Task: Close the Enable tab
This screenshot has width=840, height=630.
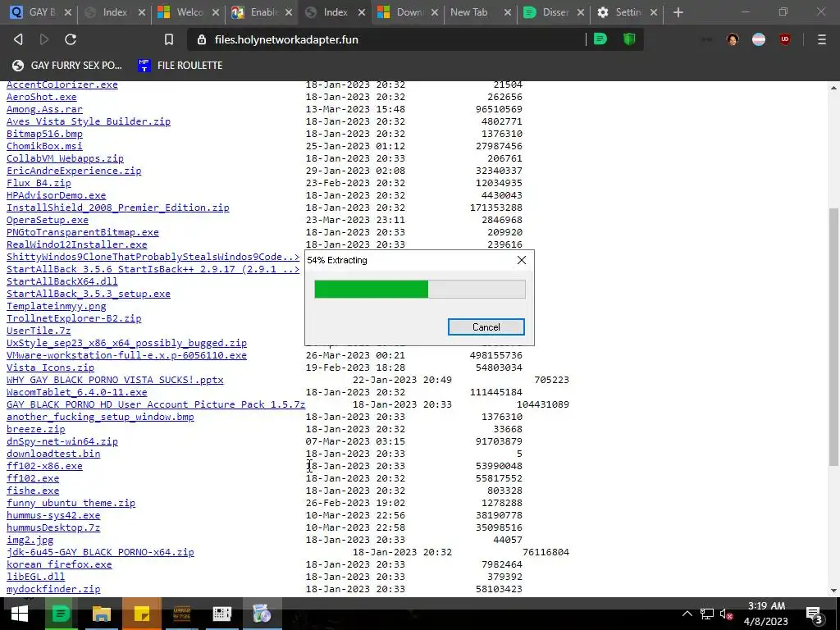Action: coord(288,12)
